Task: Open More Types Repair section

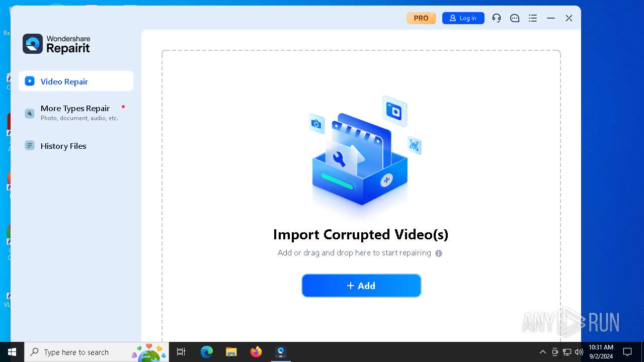Action: pos(76,113)
